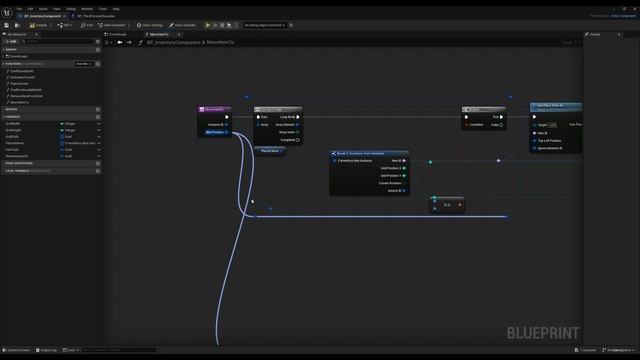Open the debug object selector dropdown
The height and width of the screenshot is (360, 640).
click(x=264, y=25)
